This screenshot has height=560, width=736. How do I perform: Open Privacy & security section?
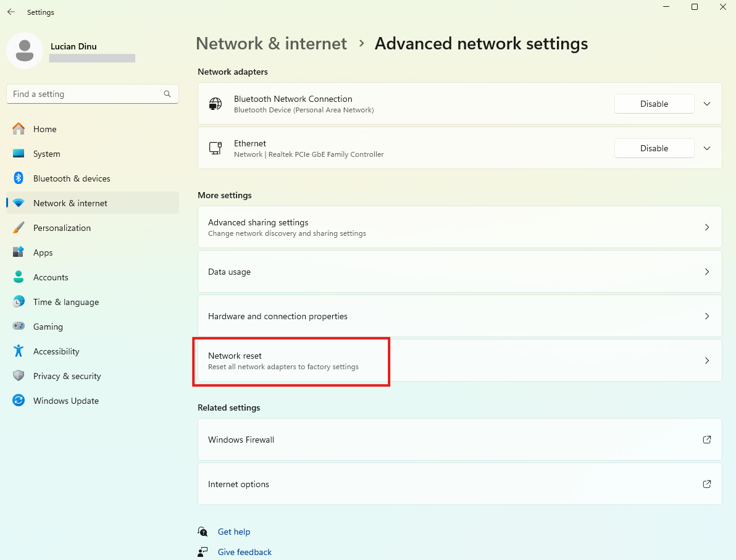(x=93, y=375)
